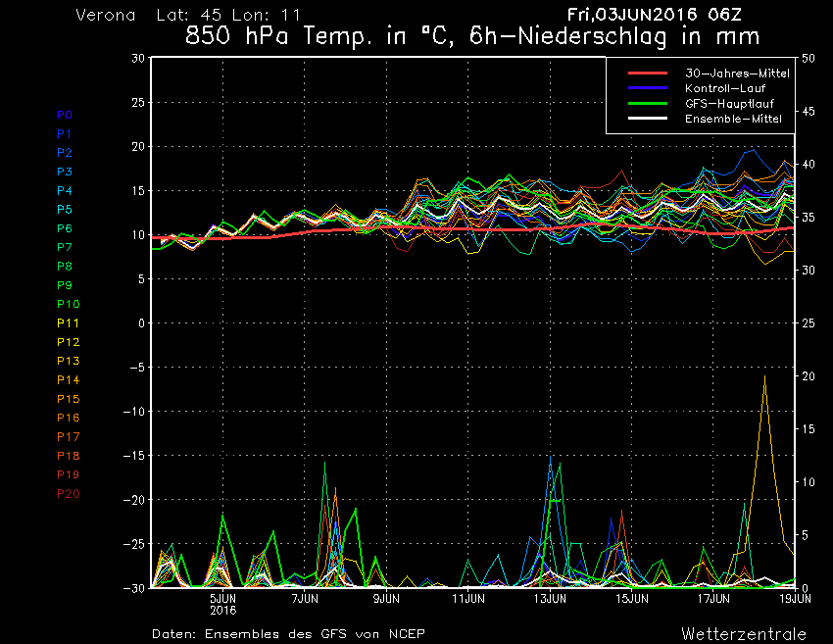
Task: Click the right axis value 50
Action: 808,58
